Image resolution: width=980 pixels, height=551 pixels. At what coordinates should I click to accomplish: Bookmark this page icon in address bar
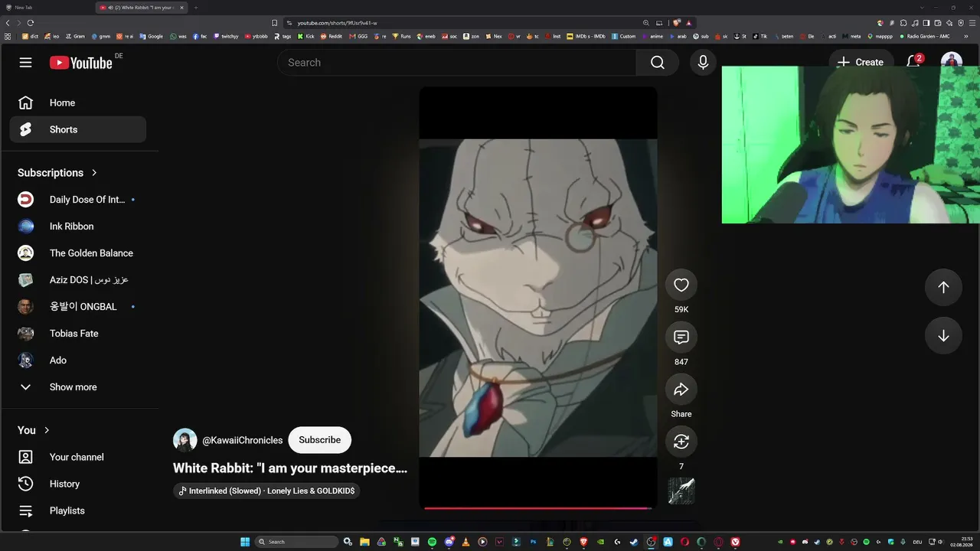coord(275,23)
